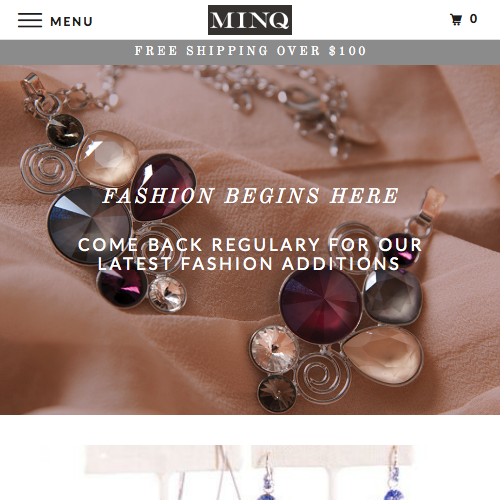Go to homepage via MINQ logo
The height and width of the screenshot is (500, 500).
click(250, 20)
